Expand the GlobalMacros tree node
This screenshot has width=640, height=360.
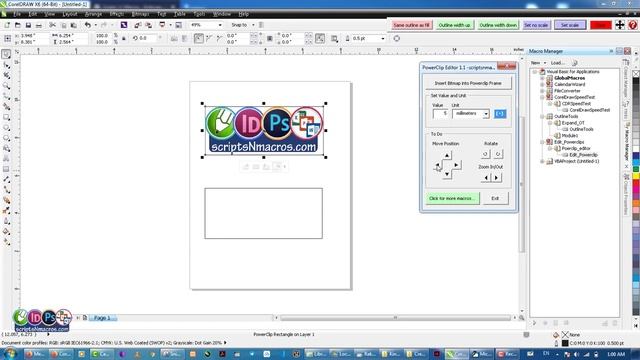click(542, 78)
